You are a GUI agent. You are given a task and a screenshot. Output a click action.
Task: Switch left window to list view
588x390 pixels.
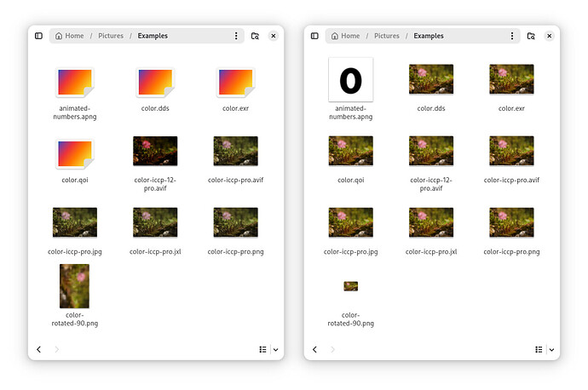pos(263,349)
